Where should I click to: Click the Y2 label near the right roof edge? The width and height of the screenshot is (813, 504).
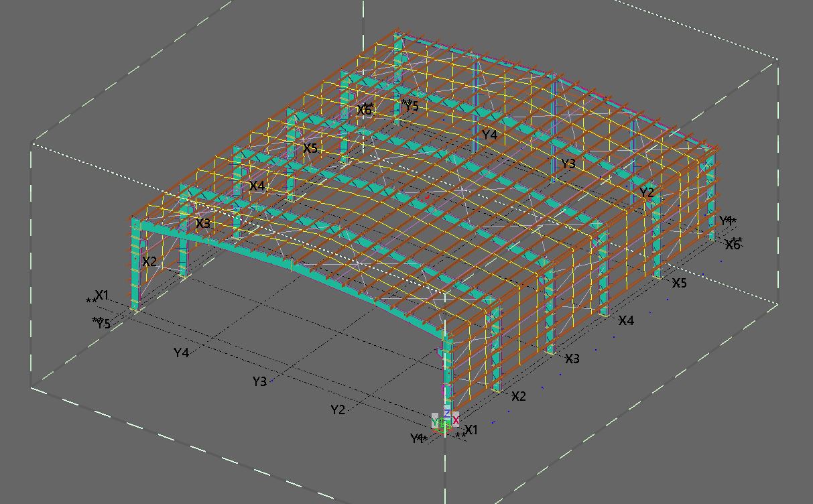pyautogui.click(x=646, y=192)
